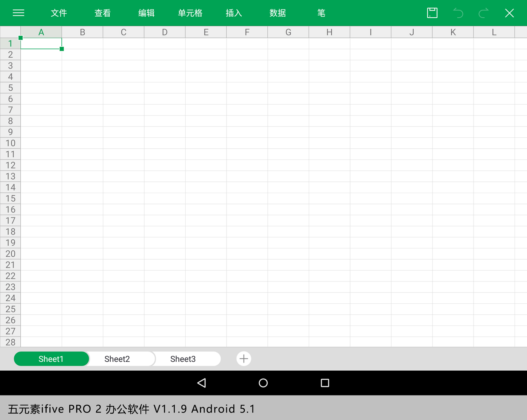Viewport: 527px width, 420px height.
Task: Open the 笔 menu
Action: point(321,13)
